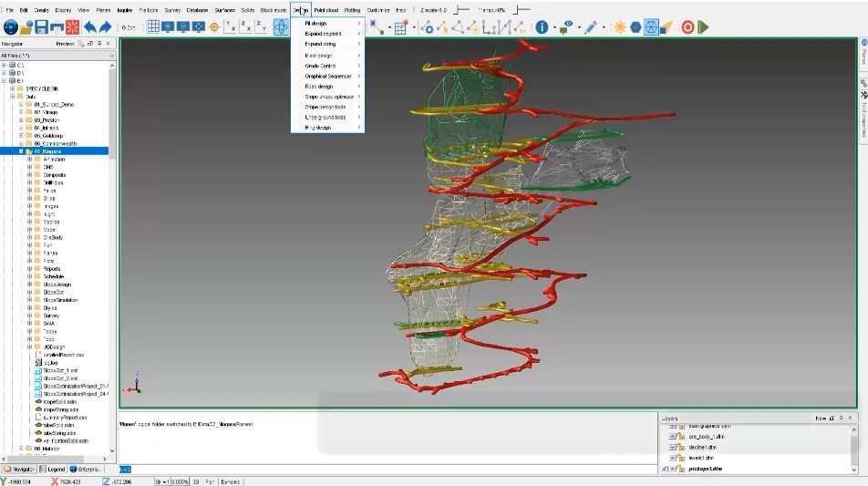Viewport: 868px width, 486px height.
Task: Open the All Files filter dropdown
Action: coord(112,56)
